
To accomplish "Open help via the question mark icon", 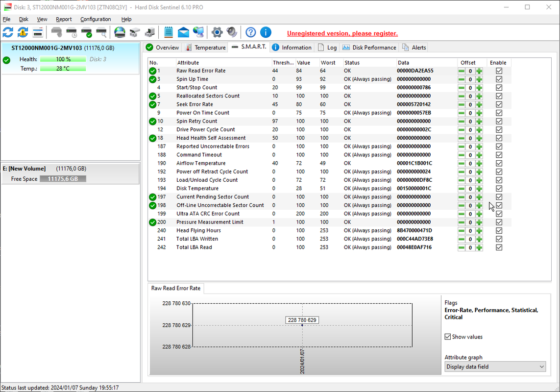I will [251, 32].
